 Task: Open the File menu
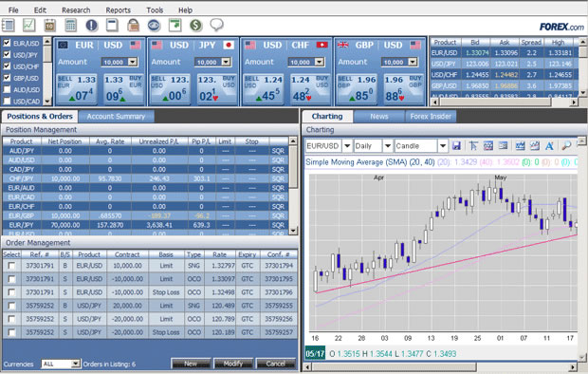pyautogui.click(x=13, y=10)
